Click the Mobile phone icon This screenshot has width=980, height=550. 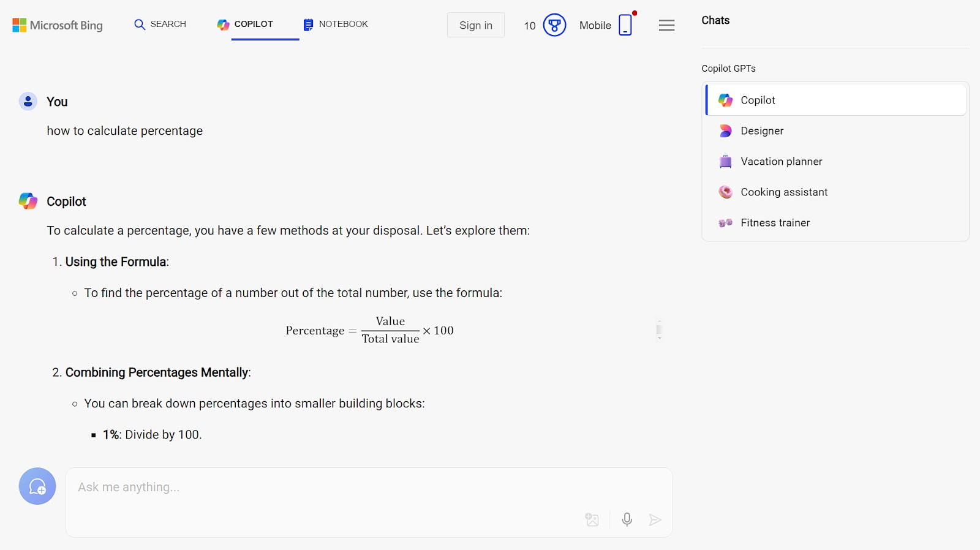625,25
